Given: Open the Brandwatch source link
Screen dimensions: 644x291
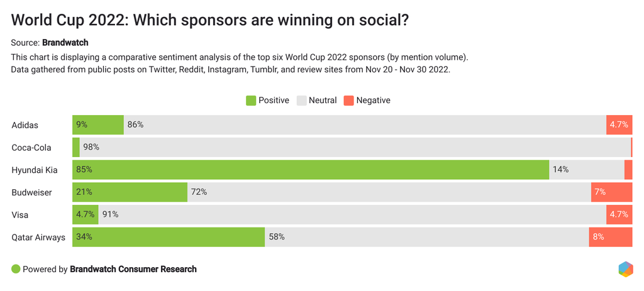Looking at the screenshot, I should point(65,43).
